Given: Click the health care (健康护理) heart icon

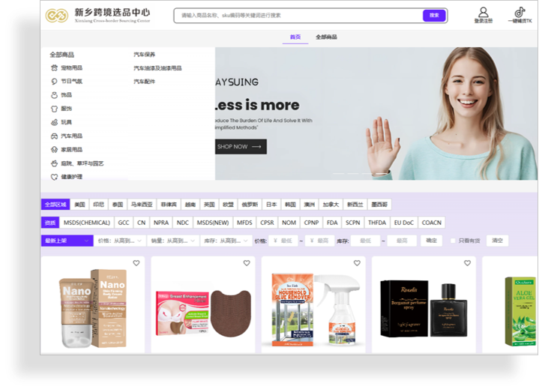Looking at the screenshot, I should click(54, 177).
